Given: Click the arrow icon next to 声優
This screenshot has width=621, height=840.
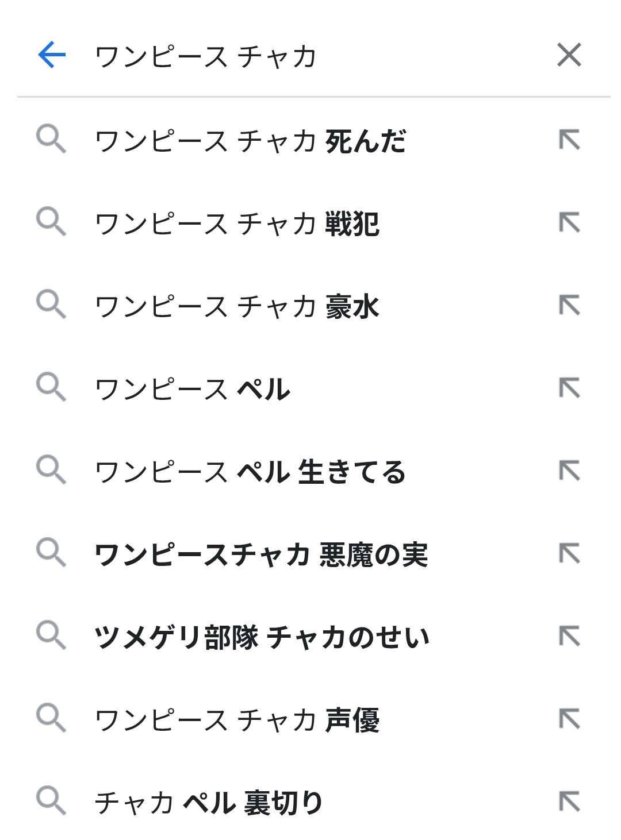Looking at the screenshot, I should coord(569,719).
